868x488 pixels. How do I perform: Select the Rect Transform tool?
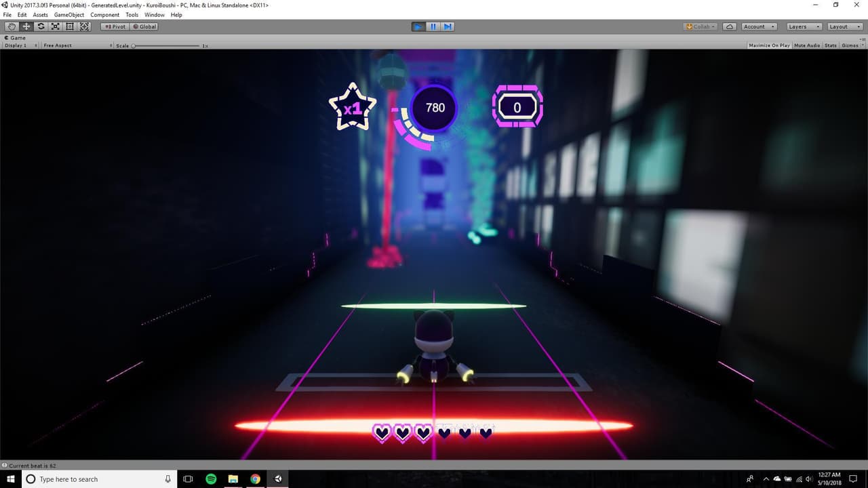click(70, 26)
